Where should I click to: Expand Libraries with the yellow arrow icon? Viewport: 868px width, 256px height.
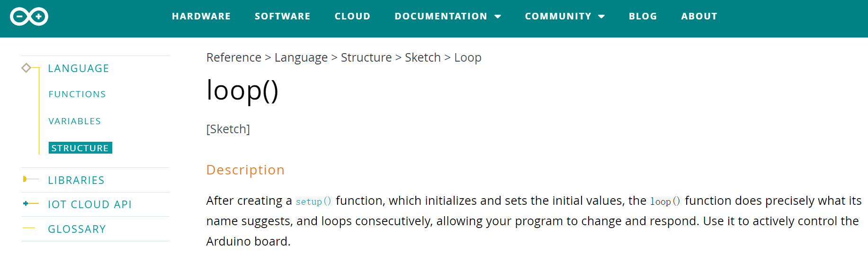[x=25, y=179]
